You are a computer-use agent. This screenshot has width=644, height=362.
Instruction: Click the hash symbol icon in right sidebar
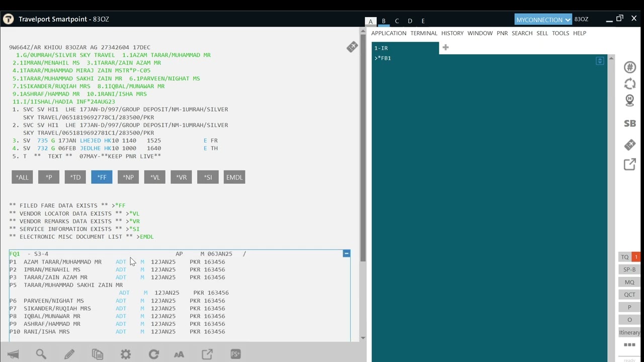click(630, 67)
